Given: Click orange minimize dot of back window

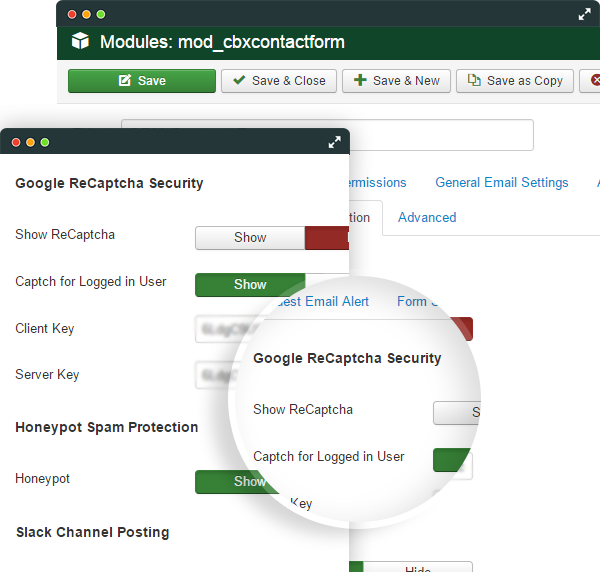Looking at the screenshot, I should [x=86, y=15].
